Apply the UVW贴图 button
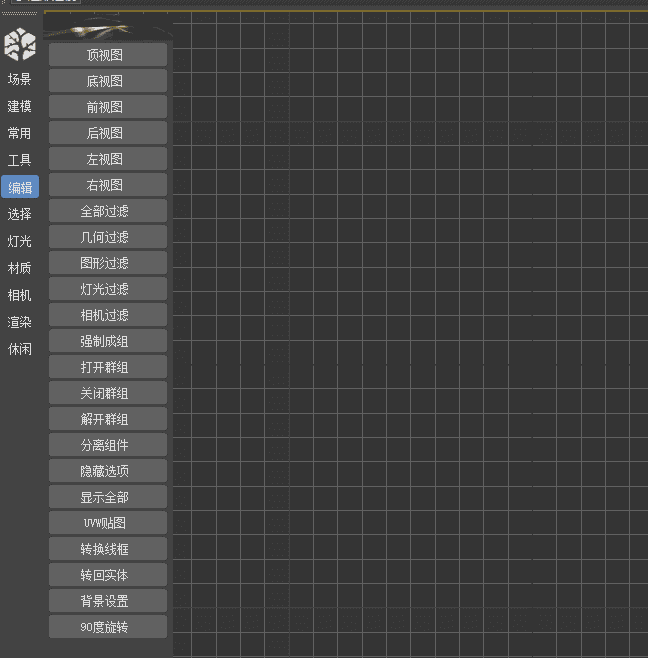648x658 pixels. (x=107, y=523)
